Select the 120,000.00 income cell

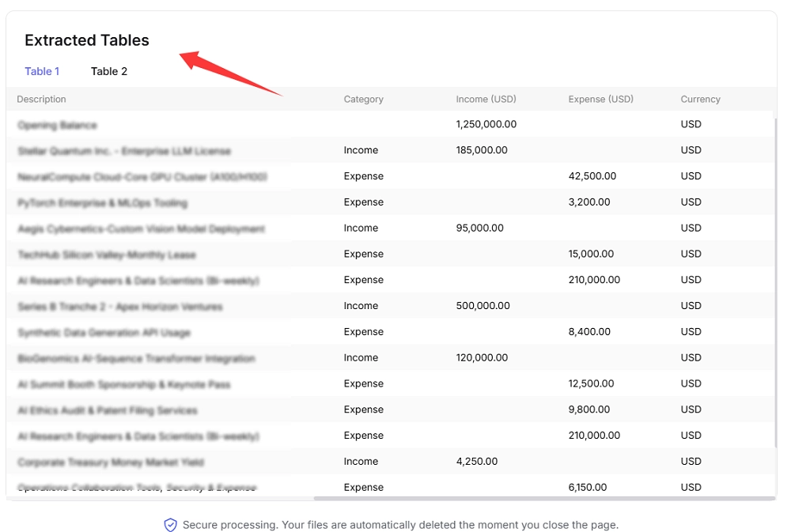[482, 357]
